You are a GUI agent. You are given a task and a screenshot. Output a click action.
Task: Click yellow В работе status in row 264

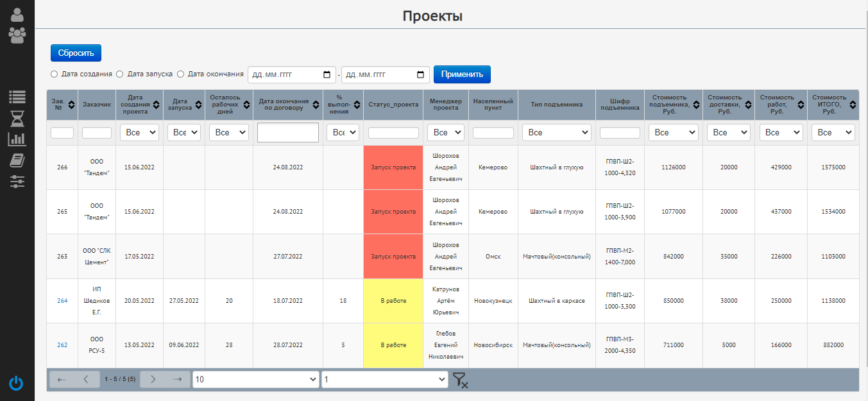pyautogui.click(x=393, y=300)
